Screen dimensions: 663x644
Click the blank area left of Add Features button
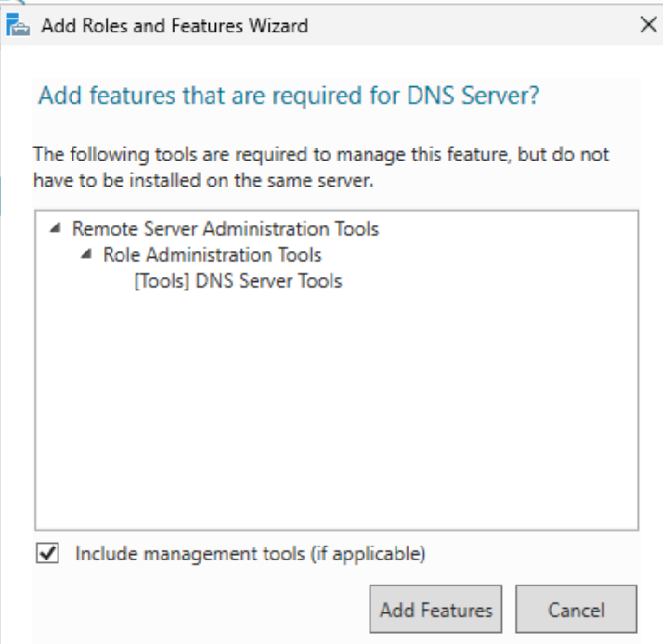pos(186,611)
